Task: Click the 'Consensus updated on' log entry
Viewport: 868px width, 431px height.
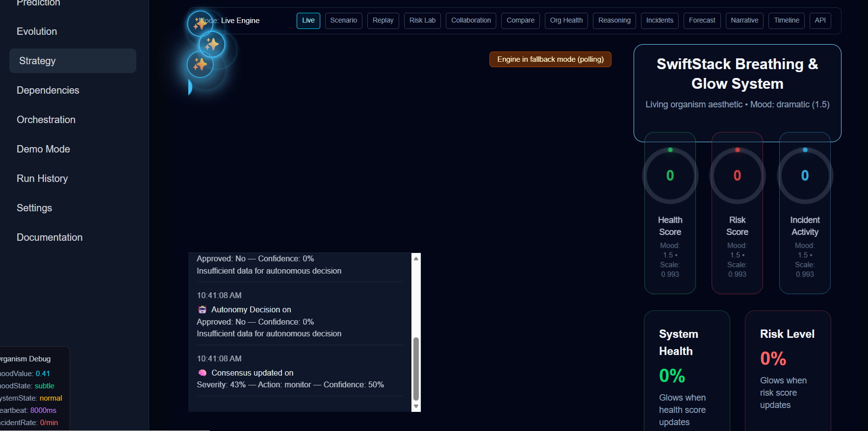Action: click(252, 373)
